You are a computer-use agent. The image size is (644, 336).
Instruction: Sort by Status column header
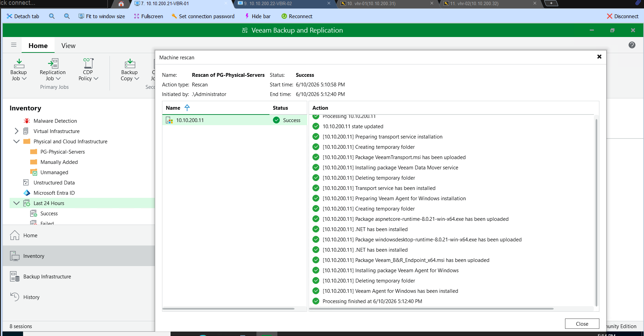coord(288,108)
